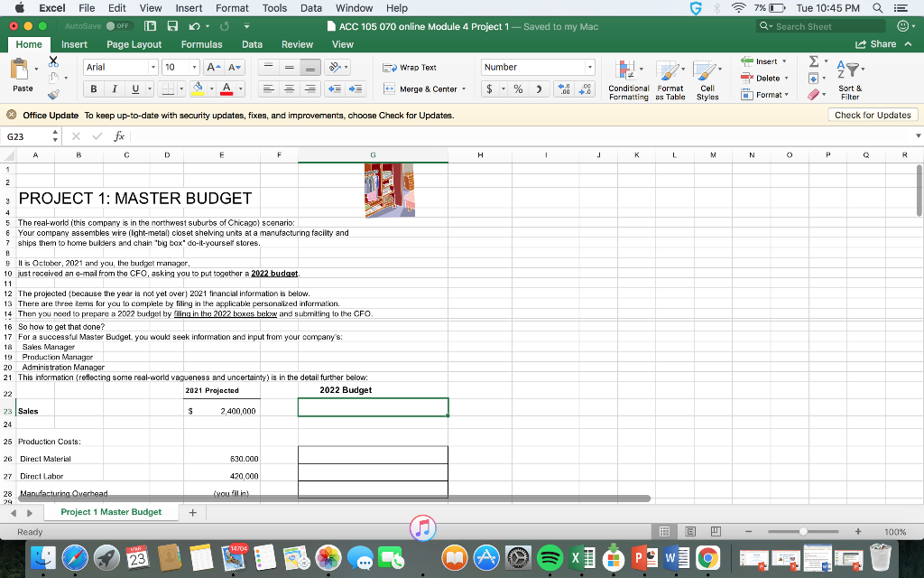Open the Sort & Filter tool

pyautogui.click(x=849, y=79)
